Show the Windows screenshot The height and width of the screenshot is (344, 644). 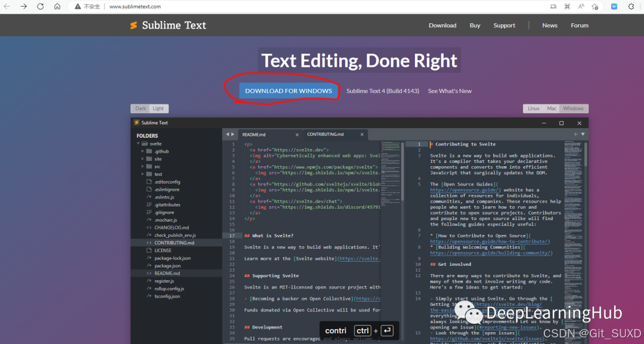coord(574,109)
